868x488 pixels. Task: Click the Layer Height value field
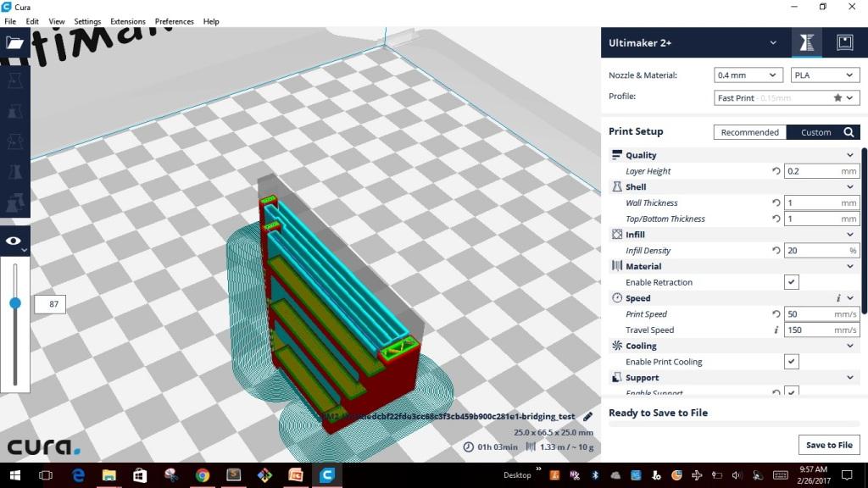(x=821, y=171)
